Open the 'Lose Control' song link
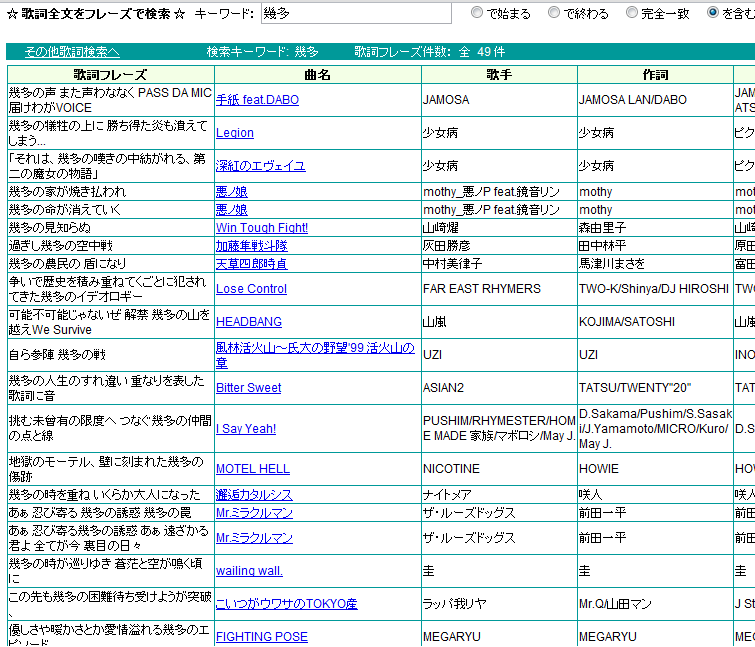This screenshot has width=755, height=647. coord(251,289)
